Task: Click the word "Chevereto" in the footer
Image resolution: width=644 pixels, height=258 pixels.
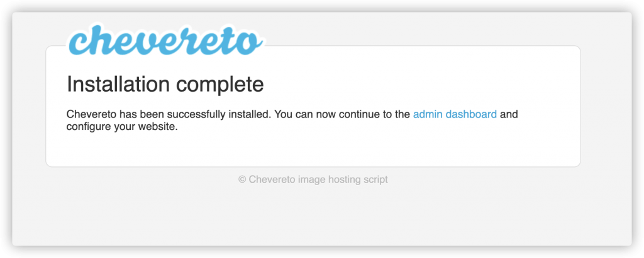Action: 270,180
